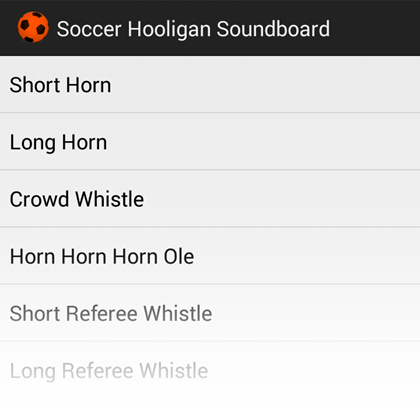Select the faded Long Referee Whistle entry
The image size is (420, 420).
pos(210,371)
